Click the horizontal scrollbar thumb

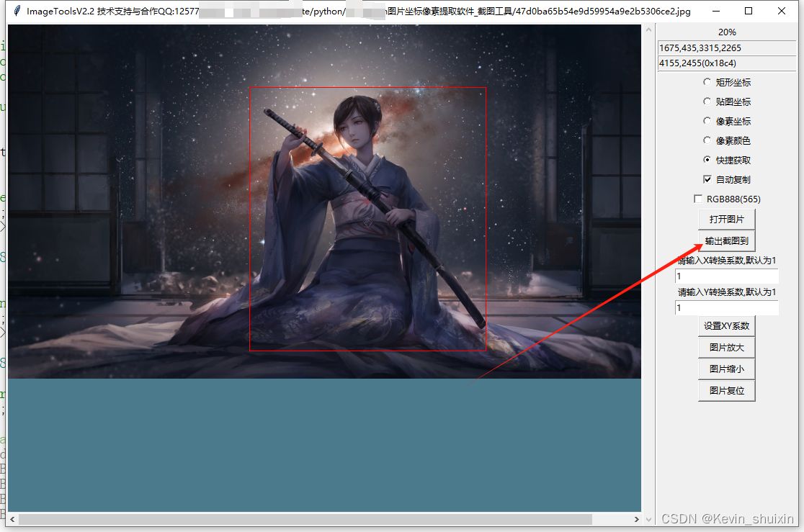click(305, 519)
